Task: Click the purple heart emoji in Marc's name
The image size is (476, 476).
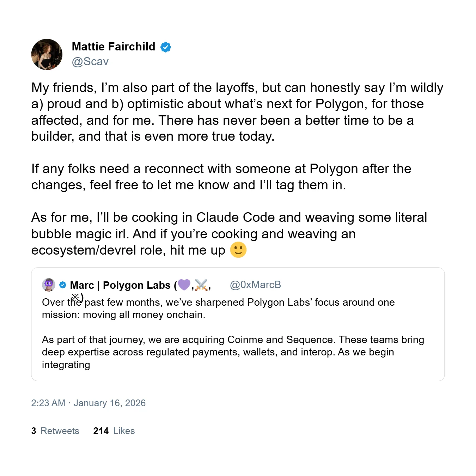Action: point(184,284)
